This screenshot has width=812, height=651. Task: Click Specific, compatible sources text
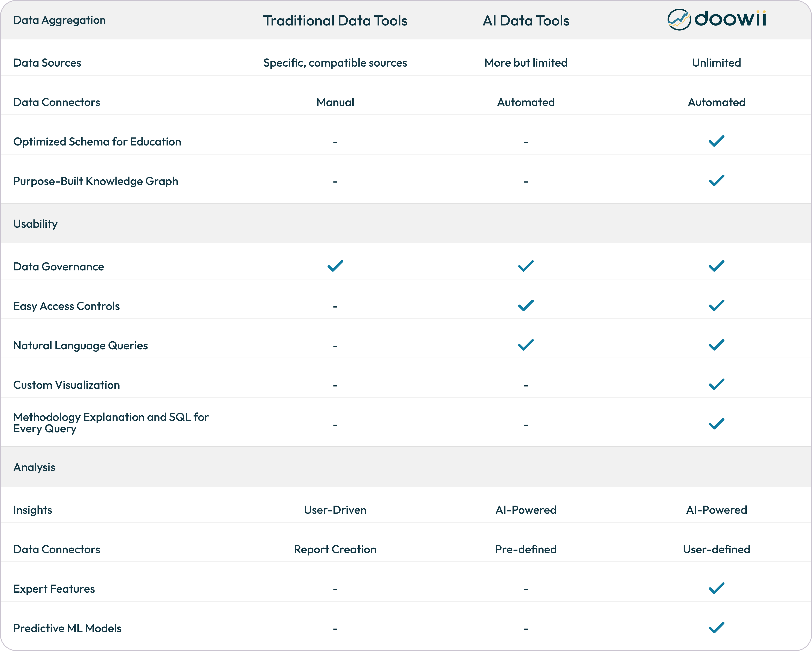click(335, 62)
